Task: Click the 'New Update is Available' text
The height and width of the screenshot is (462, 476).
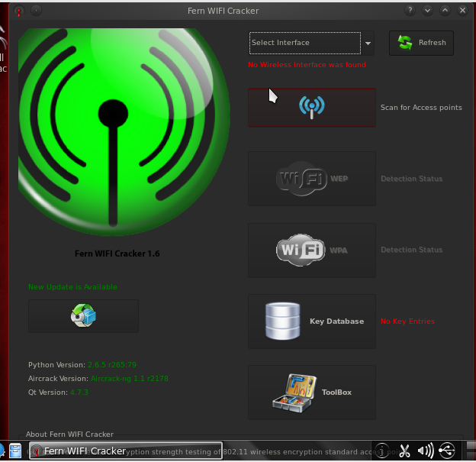Action: (72, 287)
